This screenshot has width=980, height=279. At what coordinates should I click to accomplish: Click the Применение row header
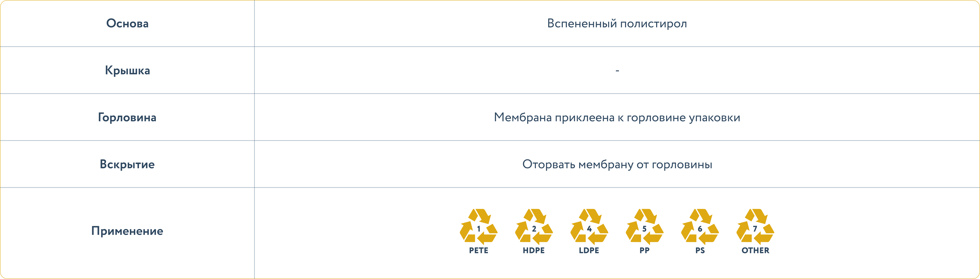click(x=127, y=231)
